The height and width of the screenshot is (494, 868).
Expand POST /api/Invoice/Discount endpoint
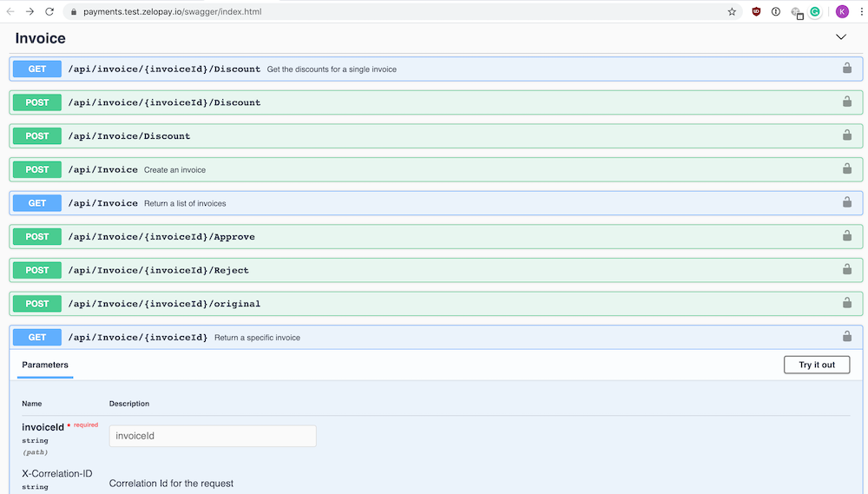(x=128, y=136)
